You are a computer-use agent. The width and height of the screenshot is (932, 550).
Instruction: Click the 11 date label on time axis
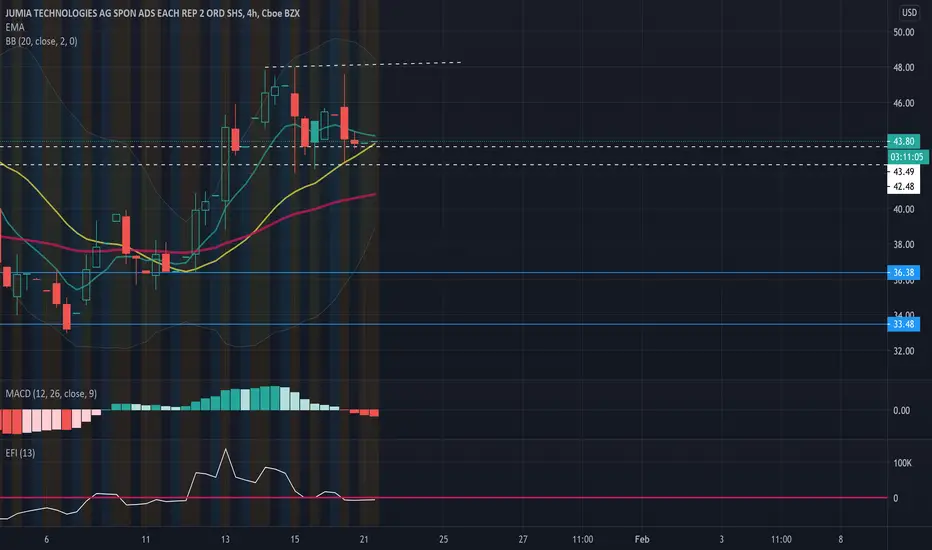[x=146, y=539]
